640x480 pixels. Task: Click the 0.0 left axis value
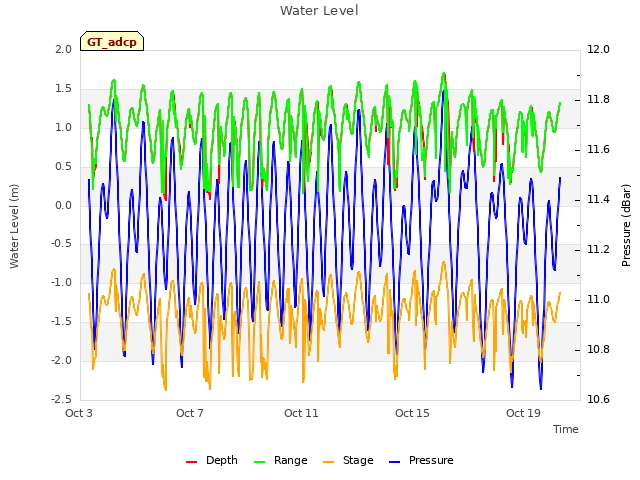point(64,205)
